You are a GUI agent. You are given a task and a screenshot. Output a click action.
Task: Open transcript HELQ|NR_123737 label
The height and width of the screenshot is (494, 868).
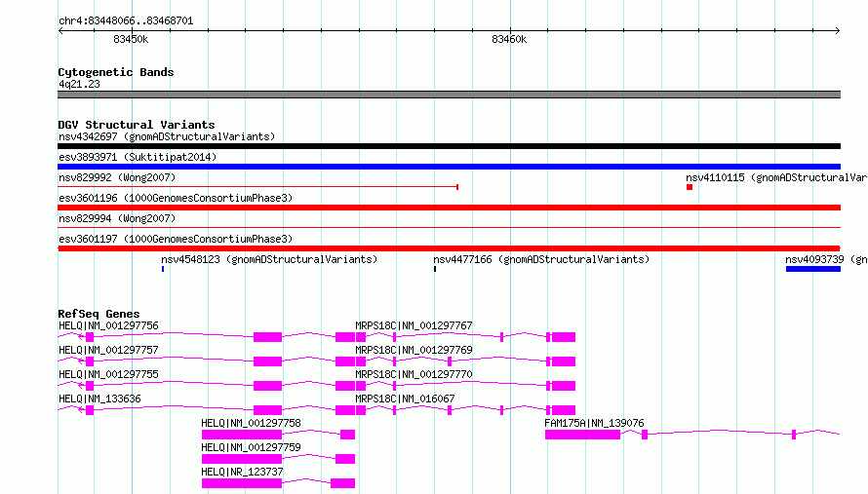pos(242,472)
